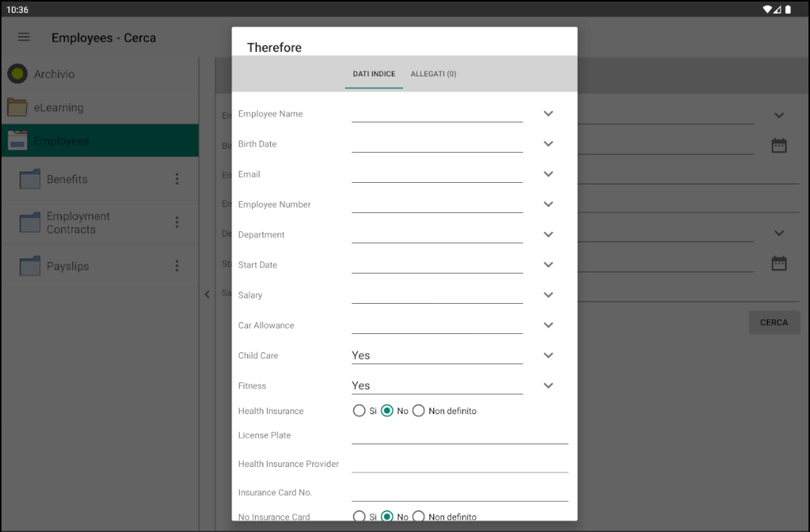Click the Employees folder icon
Screen dimensions: 810x532
pyautogui.click(x=17, y=141)
